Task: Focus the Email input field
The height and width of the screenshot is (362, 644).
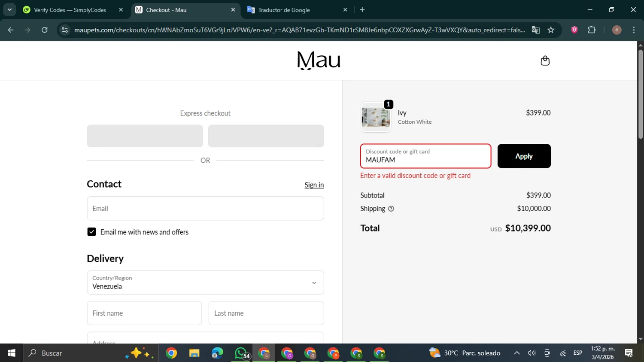Action: pyautogui.click(x=205, y=208)
